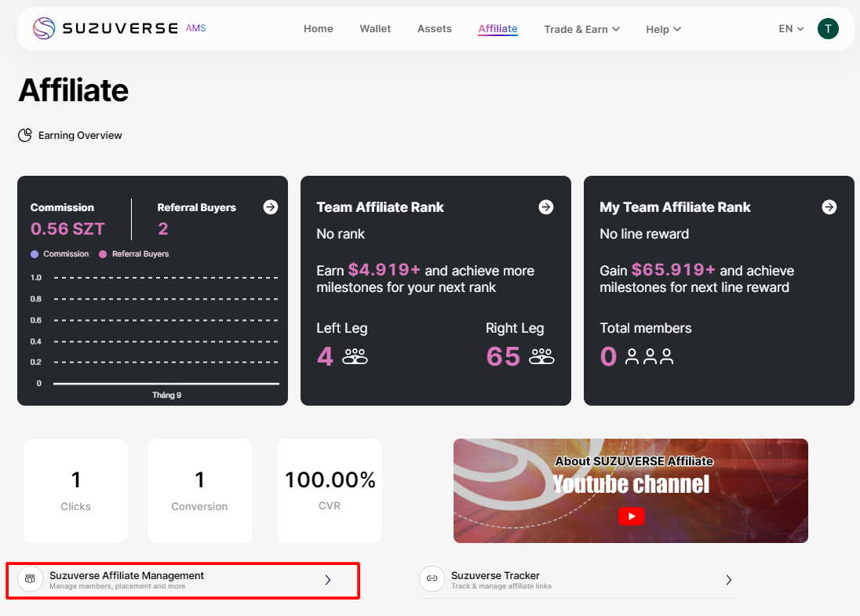Click the Right Leg members icon

click(541, 357)
